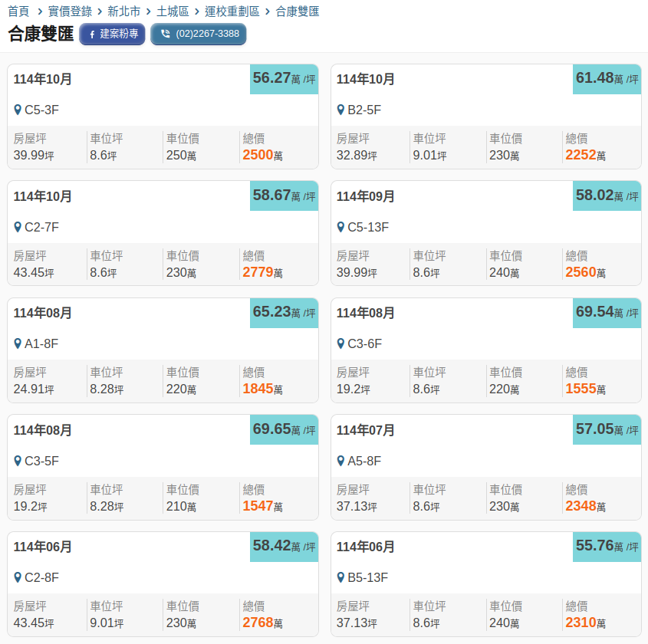Select the 65.23萬/坪 price badge
Image resolution: width=648 pixels, height=644 pixels.
coord(284,313)
